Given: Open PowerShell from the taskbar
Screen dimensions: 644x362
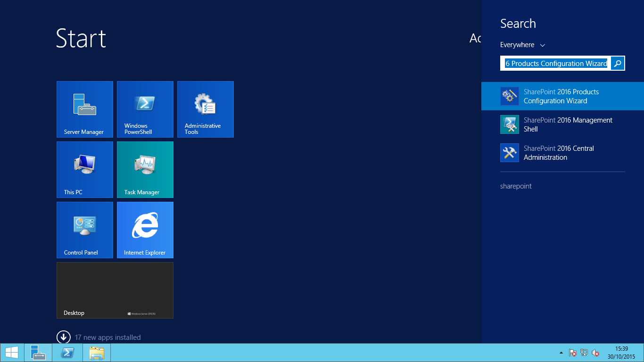Looking at the screenshot, I should [x=67, y=353].
